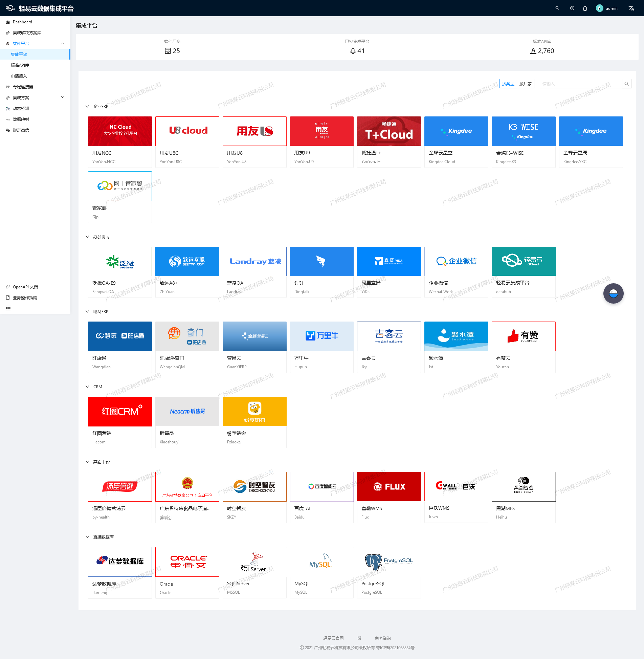Collapse the 其它平台 section
This screenshot has height=659, width=644.
click(x=87, y=462)
